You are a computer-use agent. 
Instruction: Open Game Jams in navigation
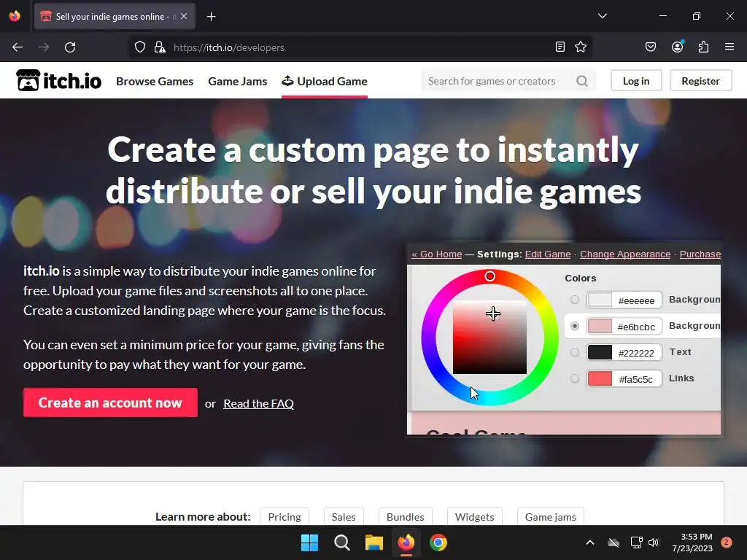click(x=237, y=82)
